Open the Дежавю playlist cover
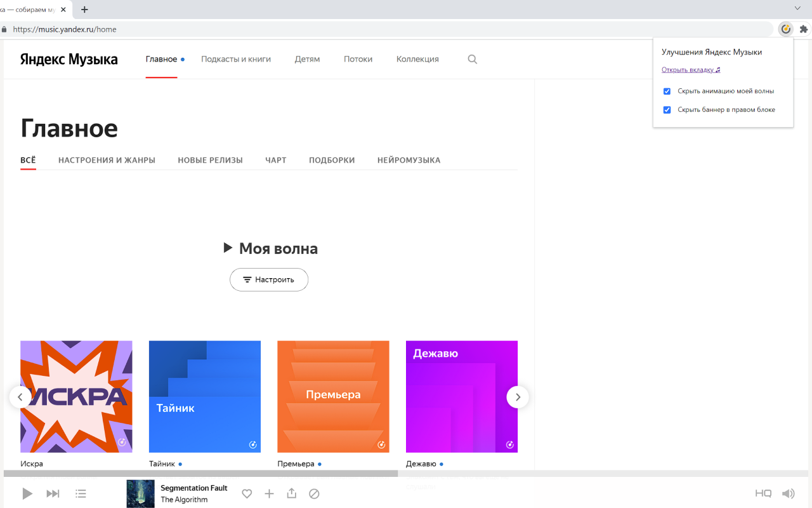 (x=462, y=397)
